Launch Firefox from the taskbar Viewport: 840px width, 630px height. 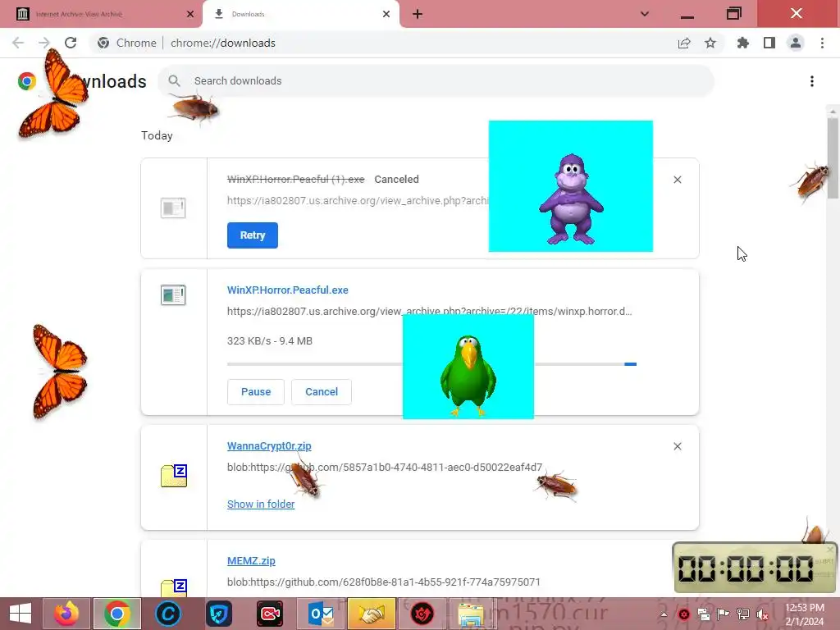(x=66, y=614)
